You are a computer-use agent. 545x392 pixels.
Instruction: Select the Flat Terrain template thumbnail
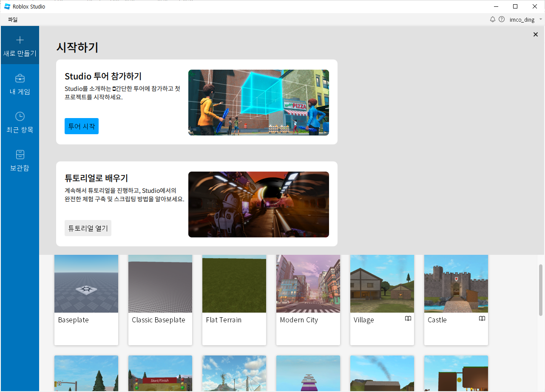234,284
